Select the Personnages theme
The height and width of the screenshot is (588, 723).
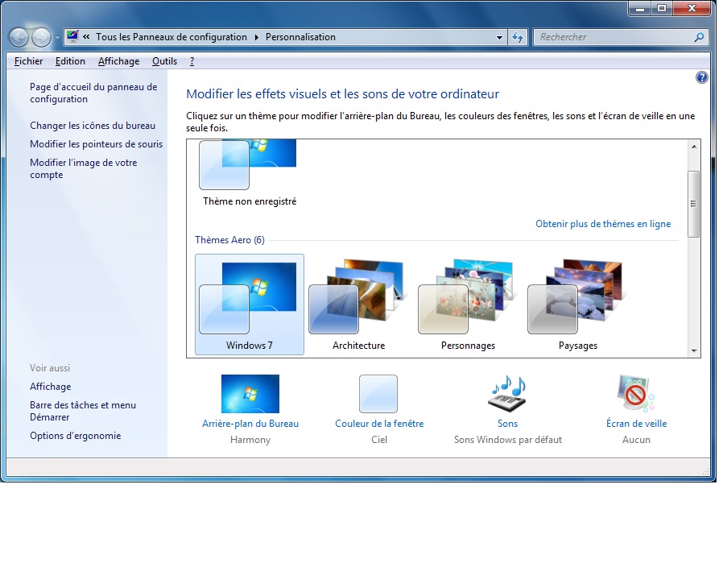(x=468, y=304)
